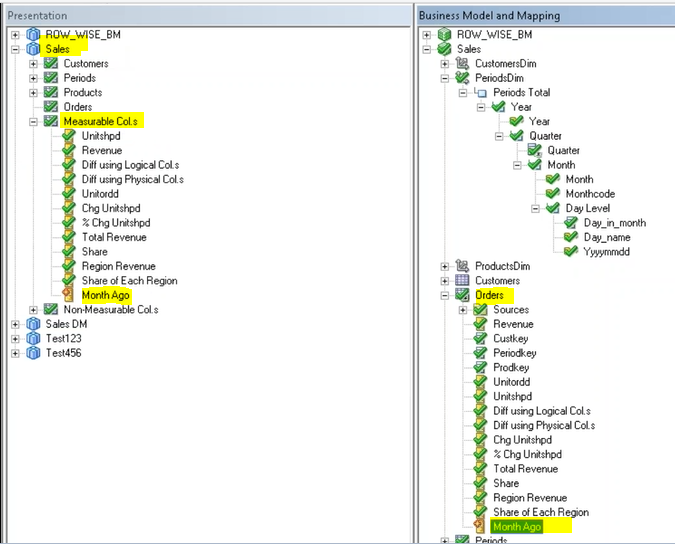Select selected 'Month Ago' in Business Model pane
Viewport: 675px width, 544px height.
point(517,526)
